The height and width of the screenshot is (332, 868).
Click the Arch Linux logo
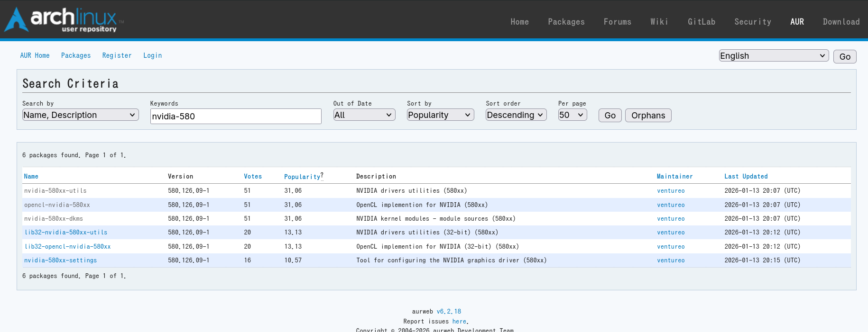64,20
